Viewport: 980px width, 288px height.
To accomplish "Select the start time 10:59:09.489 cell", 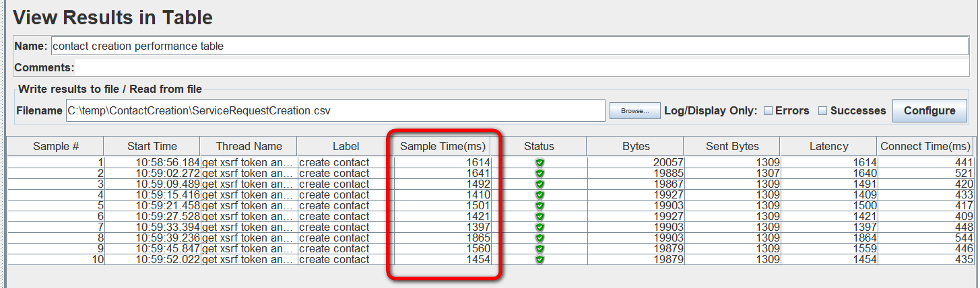I will pyautogui.click(x=152, y=184).
